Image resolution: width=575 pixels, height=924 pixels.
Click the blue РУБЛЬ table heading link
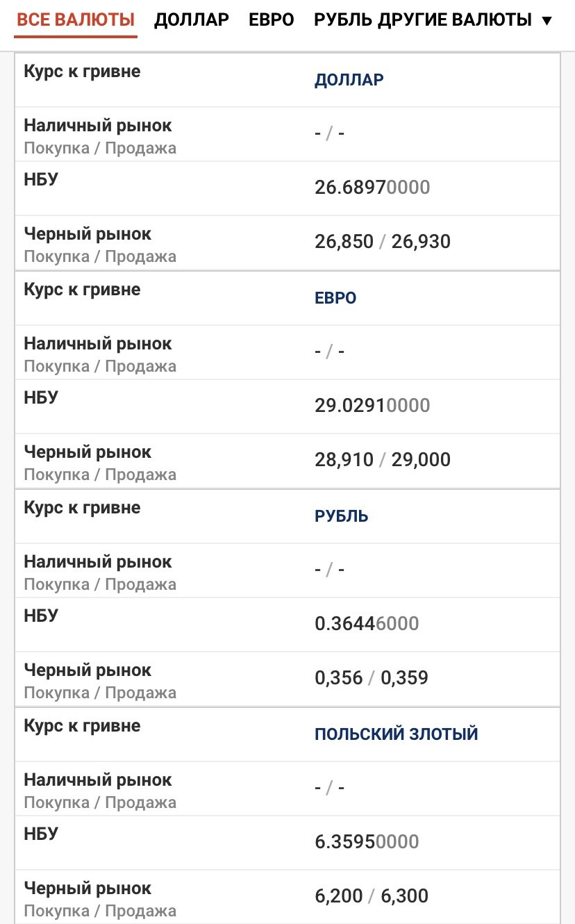point(342,516)
